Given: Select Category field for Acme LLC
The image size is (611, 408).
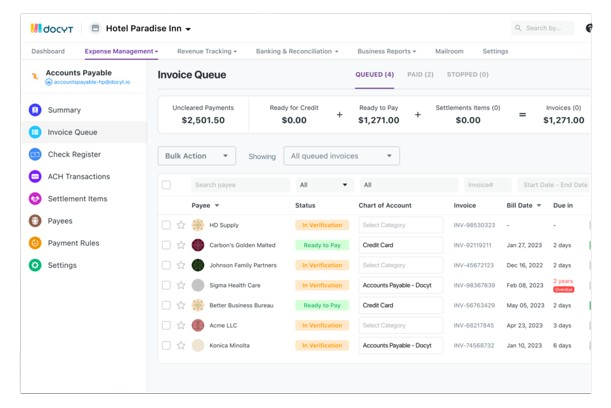Looking at the screenshot, I should coord(400,325).
